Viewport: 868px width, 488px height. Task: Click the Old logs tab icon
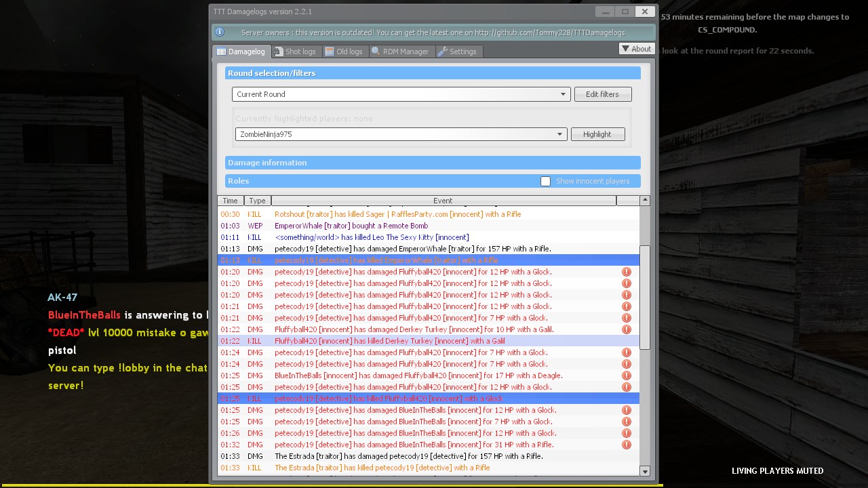[x=330, y=52]
